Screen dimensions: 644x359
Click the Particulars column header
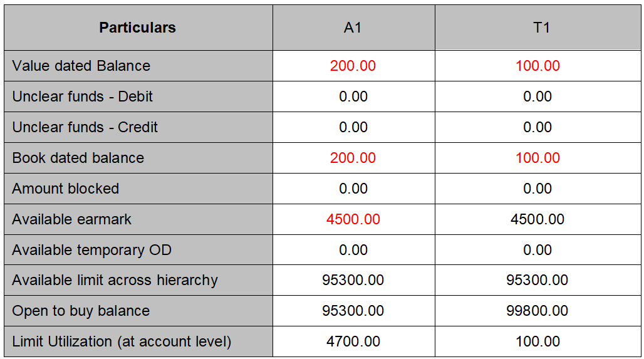[137, 28]
